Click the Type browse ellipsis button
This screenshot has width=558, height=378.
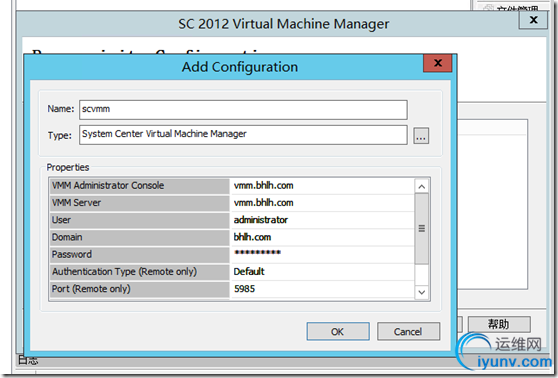421,136
